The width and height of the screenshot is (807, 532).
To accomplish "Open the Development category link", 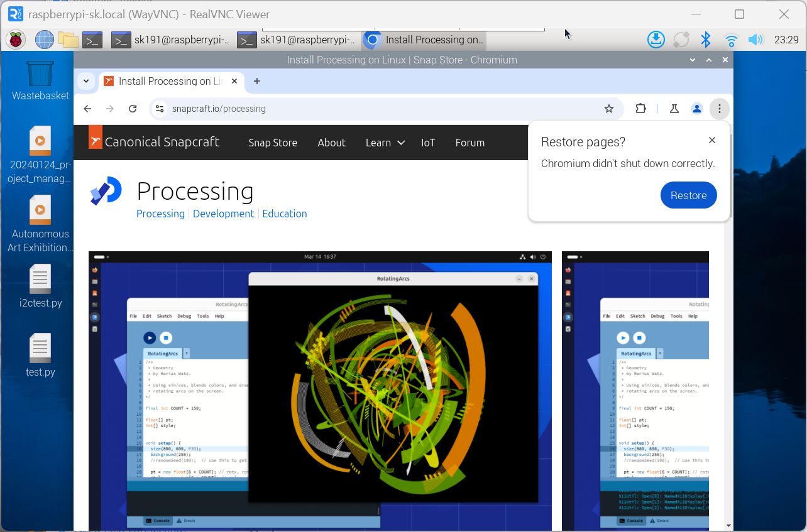I will (x=223, y=214).
